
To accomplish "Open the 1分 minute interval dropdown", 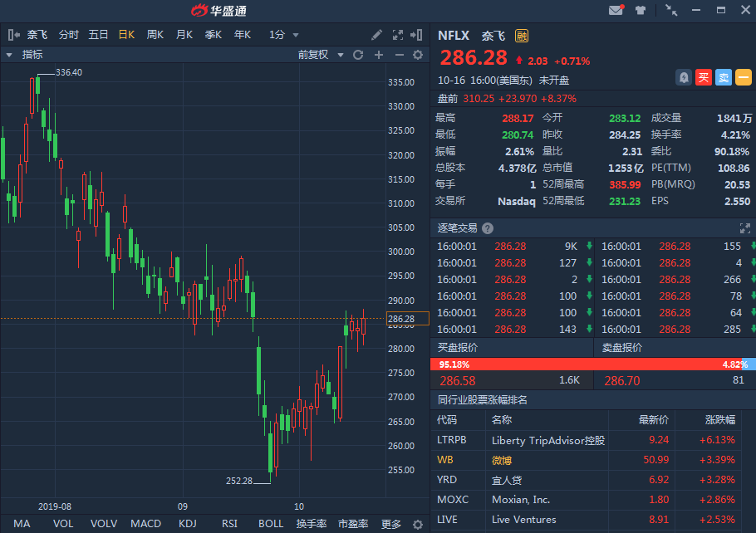I will [x=283, y=35].
